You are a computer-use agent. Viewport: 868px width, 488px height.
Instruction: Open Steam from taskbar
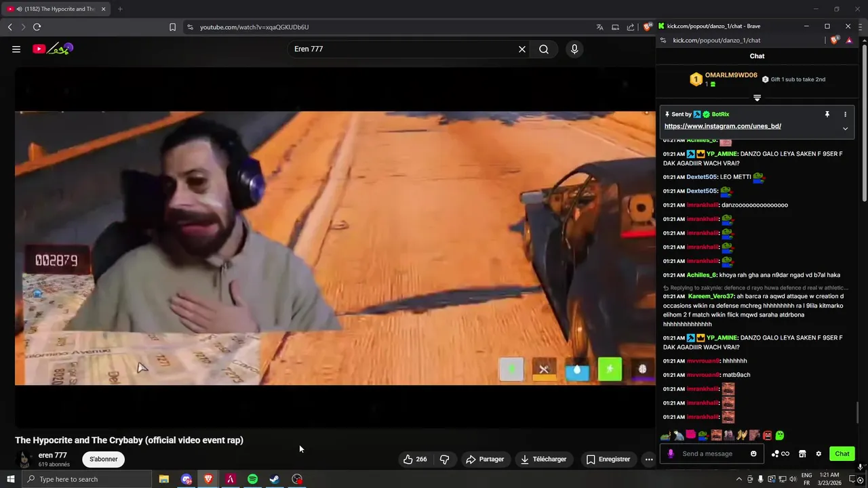coord(275,479)
